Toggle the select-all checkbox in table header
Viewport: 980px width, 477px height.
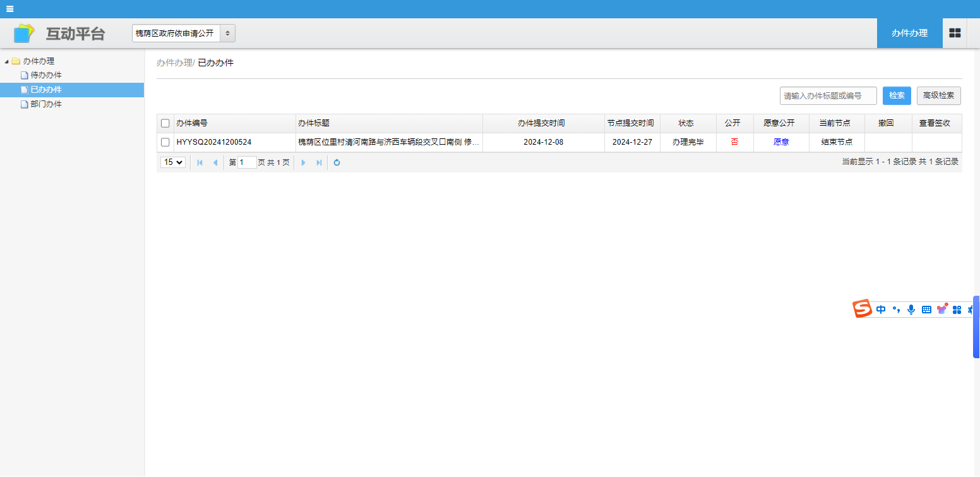pos(165,123)
